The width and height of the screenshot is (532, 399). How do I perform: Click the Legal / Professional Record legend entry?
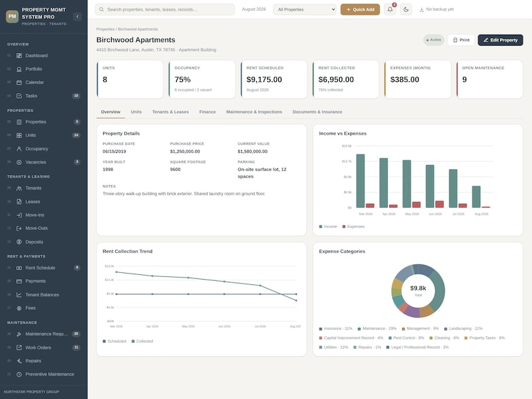pyautogui.click(x=417, y=347)
